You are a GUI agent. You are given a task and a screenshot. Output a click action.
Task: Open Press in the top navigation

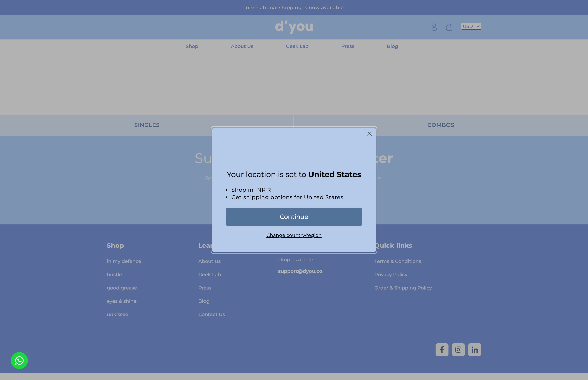(x=347, y=46)
